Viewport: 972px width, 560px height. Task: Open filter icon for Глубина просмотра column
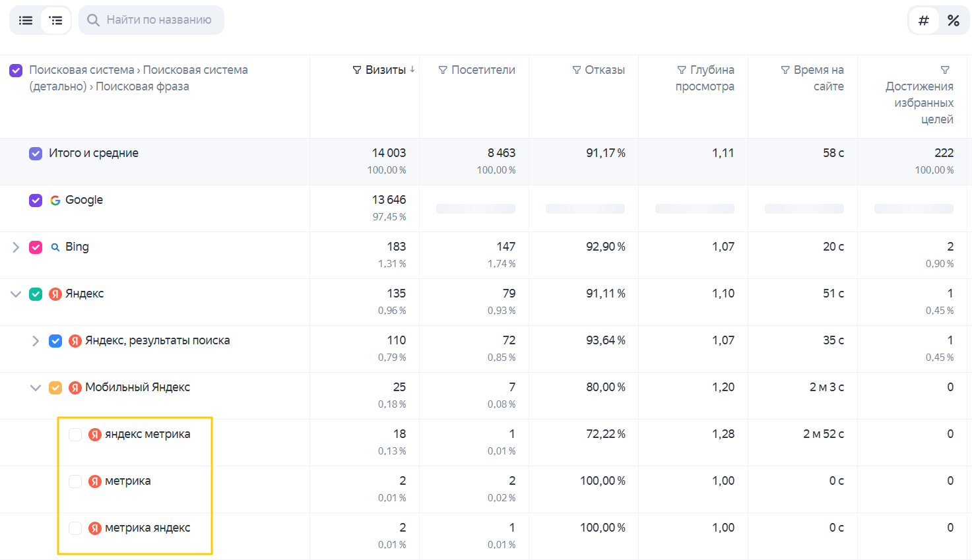coord(682,70)
